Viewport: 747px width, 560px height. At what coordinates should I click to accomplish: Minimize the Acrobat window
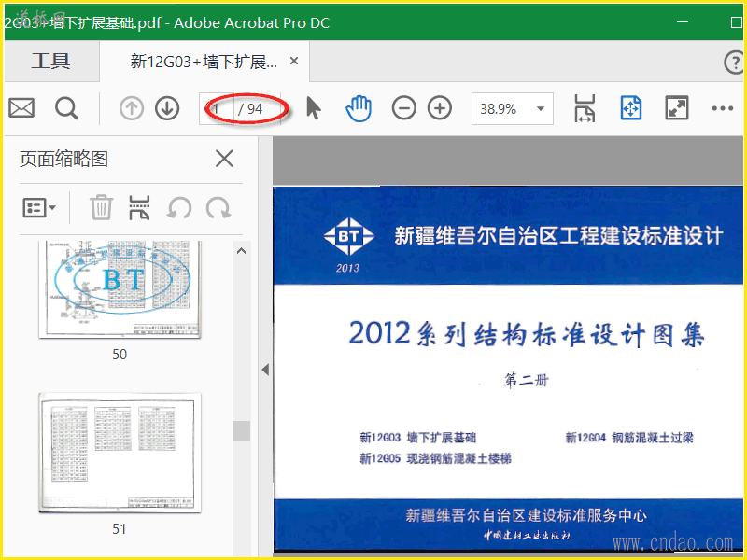point(683,21)
